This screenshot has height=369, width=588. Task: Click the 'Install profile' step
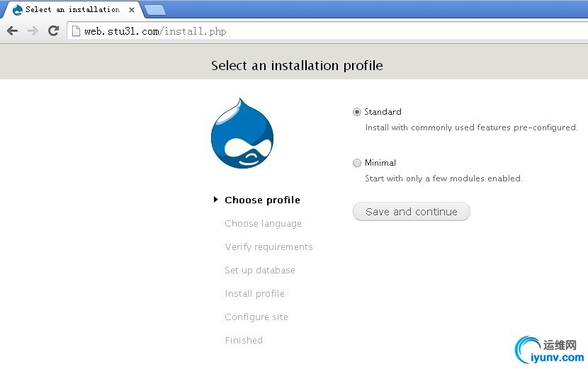click(x=254, y=293)
